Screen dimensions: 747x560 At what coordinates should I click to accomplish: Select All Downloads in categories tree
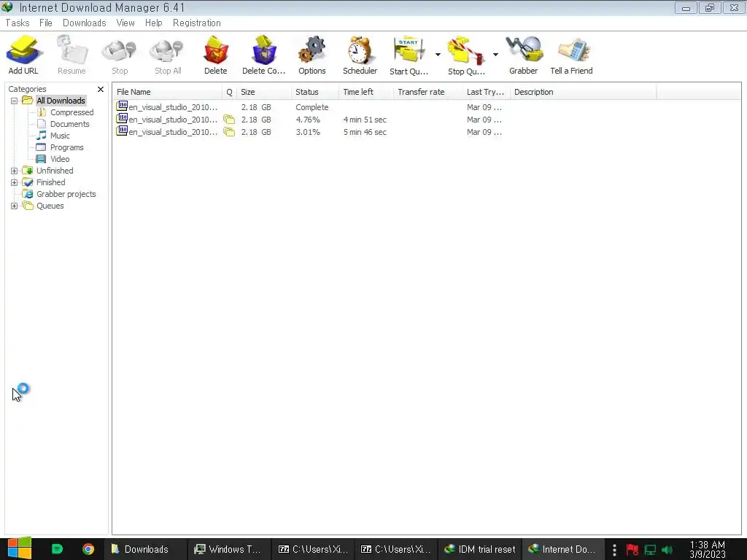[x=61, y=101]
